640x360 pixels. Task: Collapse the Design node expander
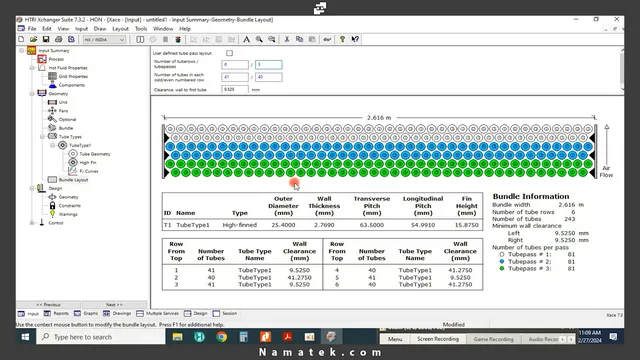(x=32, y=188)
